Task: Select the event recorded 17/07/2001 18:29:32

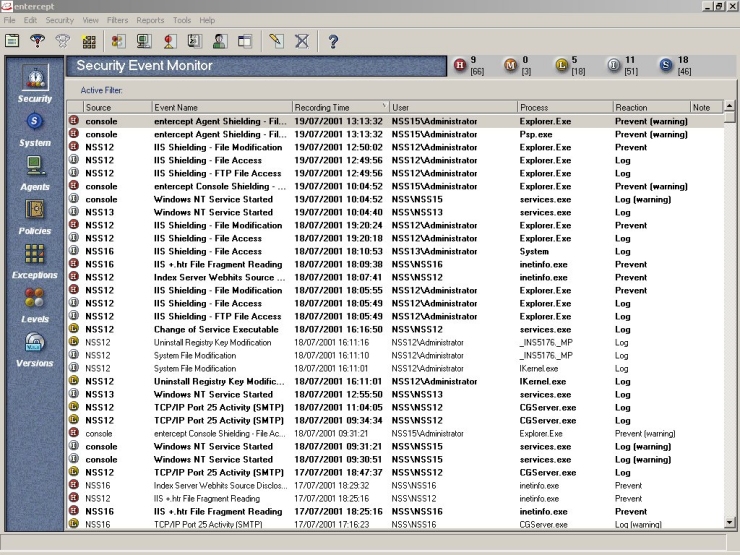Action: pos(395,486)
